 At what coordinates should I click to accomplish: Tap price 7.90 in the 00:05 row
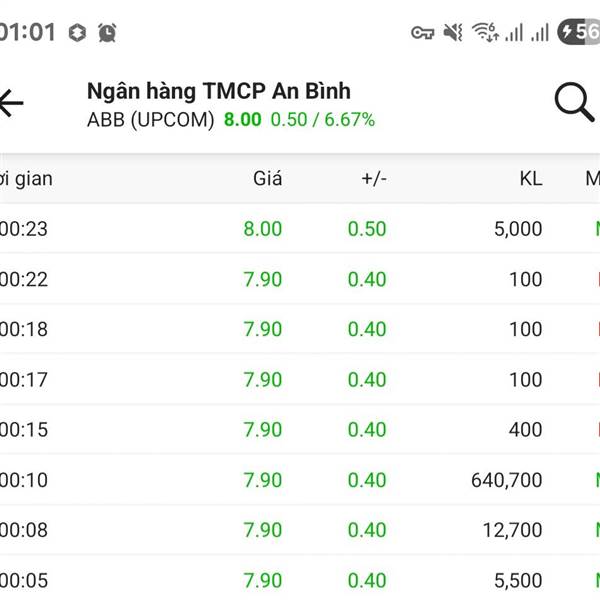(263, 580)
